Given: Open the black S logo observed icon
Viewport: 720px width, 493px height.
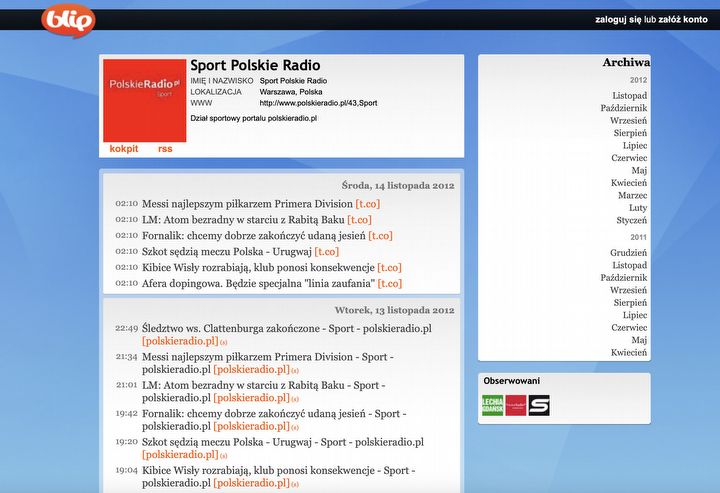Looking at the screenshot, I should 539,405.
